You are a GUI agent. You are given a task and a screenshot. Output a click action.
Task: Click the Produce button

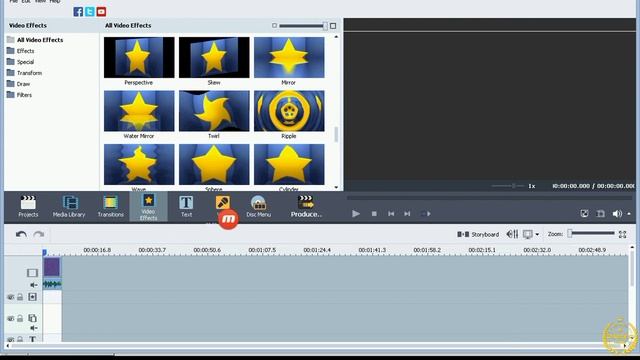[x=306, y=206]
